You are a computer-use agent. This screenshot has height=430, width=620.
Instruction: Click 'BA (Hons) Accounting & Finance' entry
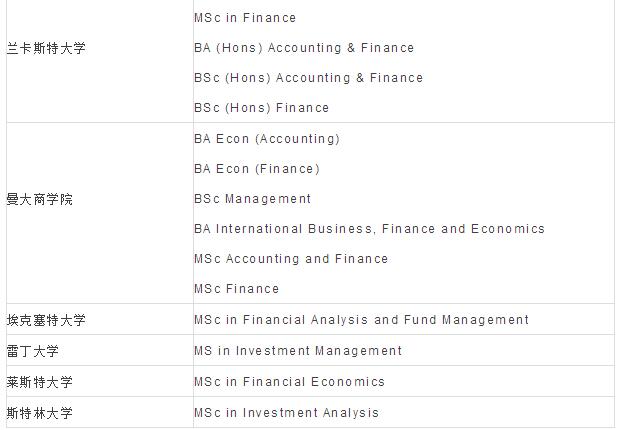point(304,48)
